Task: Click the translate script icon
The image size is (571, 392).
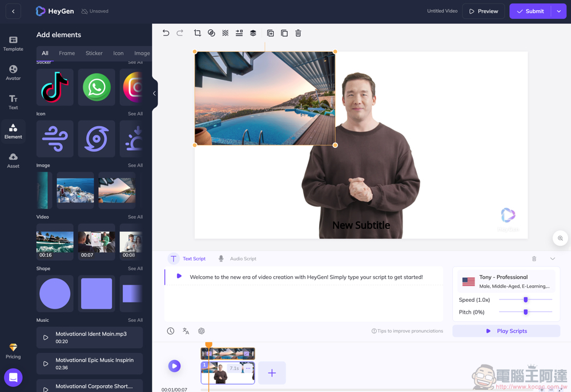Action: (x=186, y=331)
